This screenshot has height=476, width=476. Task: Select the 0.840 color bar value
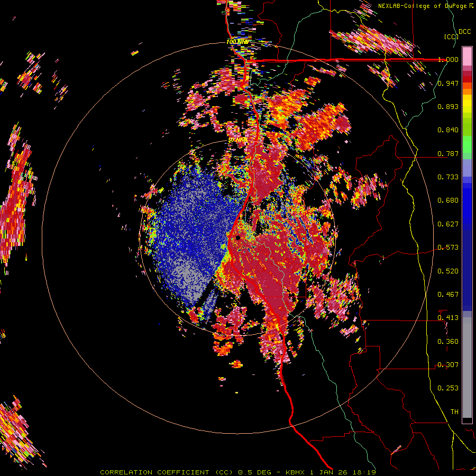point(448,130)
